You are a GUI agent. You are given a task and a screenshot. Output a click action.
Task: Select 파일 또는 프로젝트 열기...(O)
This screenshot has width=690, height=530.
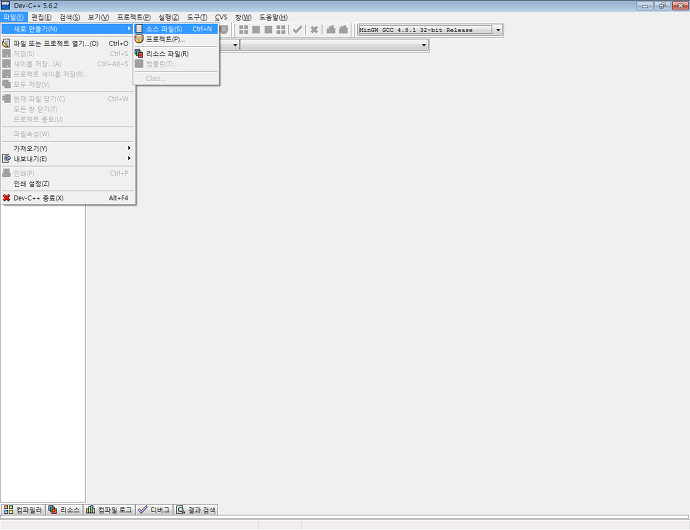pyautogui.click(x=68, y=43)
